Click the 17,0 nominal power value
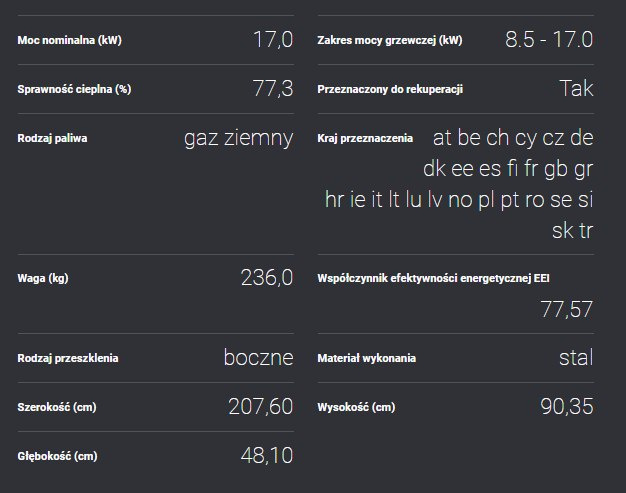Viewport: 626px width, 493px height. [273, 40]
